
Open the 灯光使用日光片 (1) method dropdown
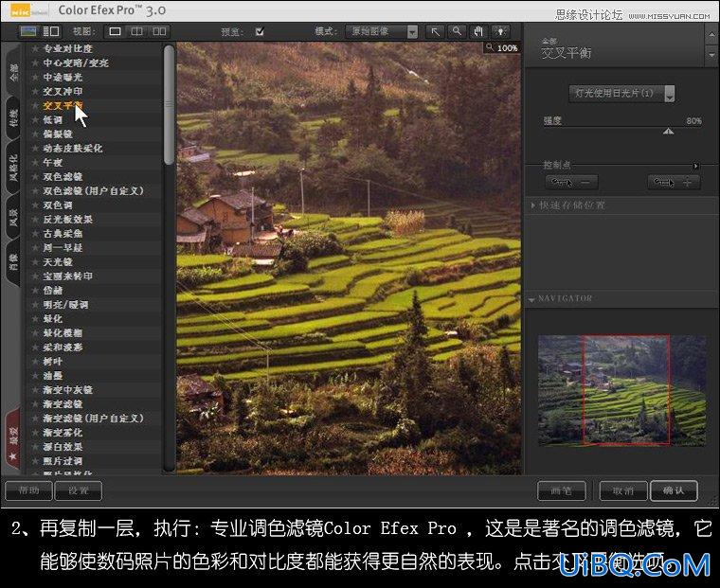[622, 94]
